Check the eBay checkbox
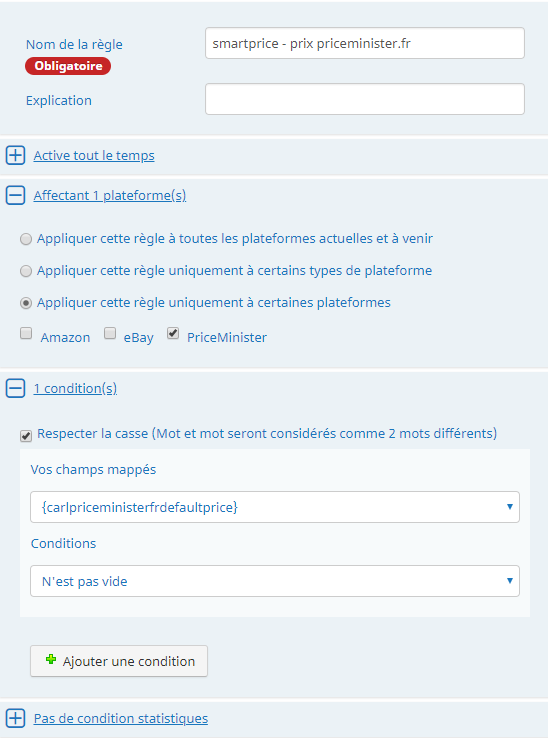The height and width of the screenshot is (738, 548). click(x=110, y=334)
